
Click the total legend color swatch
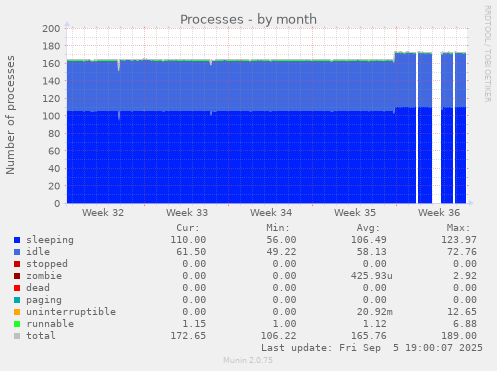tap(17, 336)
